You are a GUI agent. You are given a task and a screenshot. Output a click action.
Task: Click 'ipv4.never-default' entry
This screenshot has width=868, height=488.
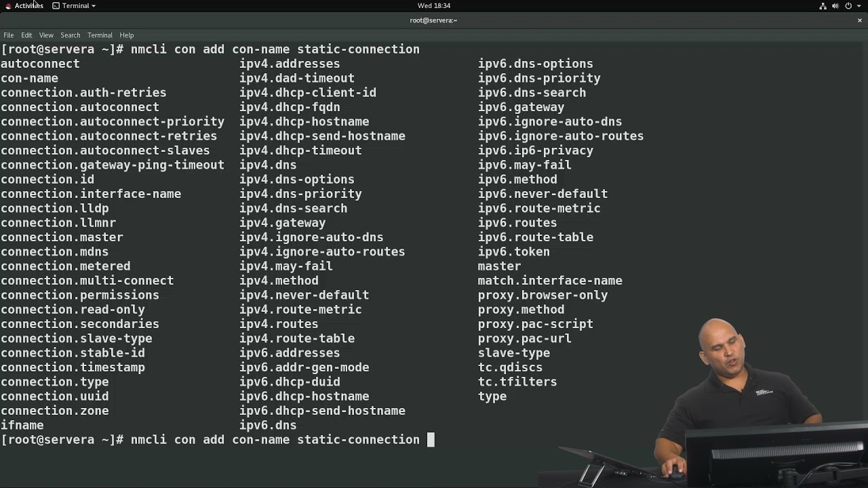(x=304, y=295)
